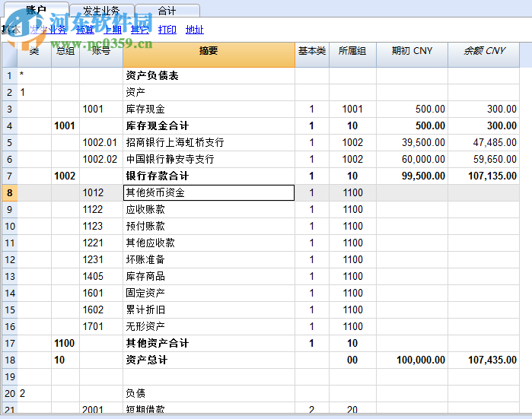Click the 负债 section cell
The width and height of the screenshot is (532, 419).
point(209,393)
